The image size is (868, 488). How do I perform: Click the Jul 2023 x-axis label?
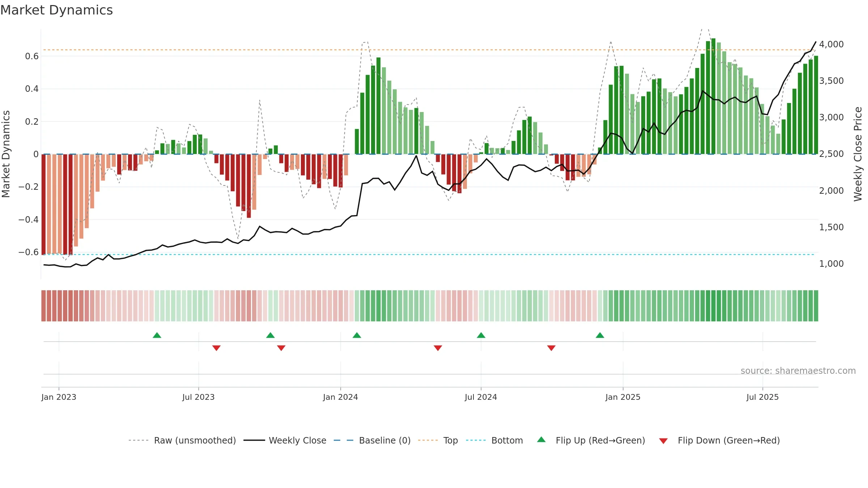click(198, 397)
